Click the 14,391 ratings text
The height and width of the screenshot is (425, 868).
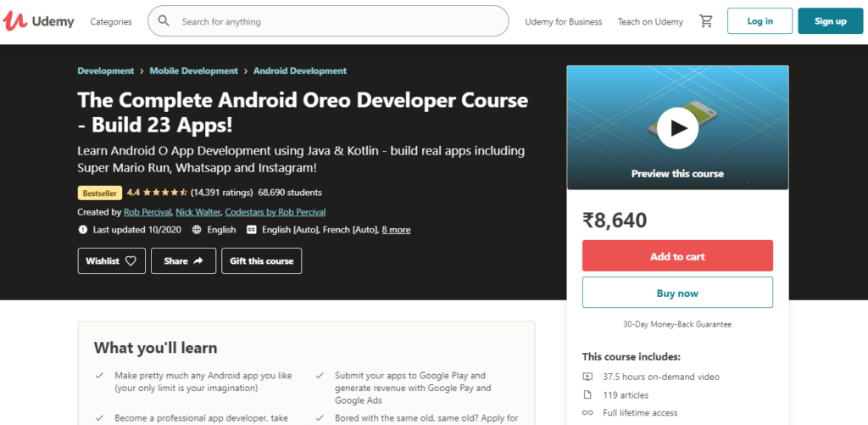click(221, 193)
